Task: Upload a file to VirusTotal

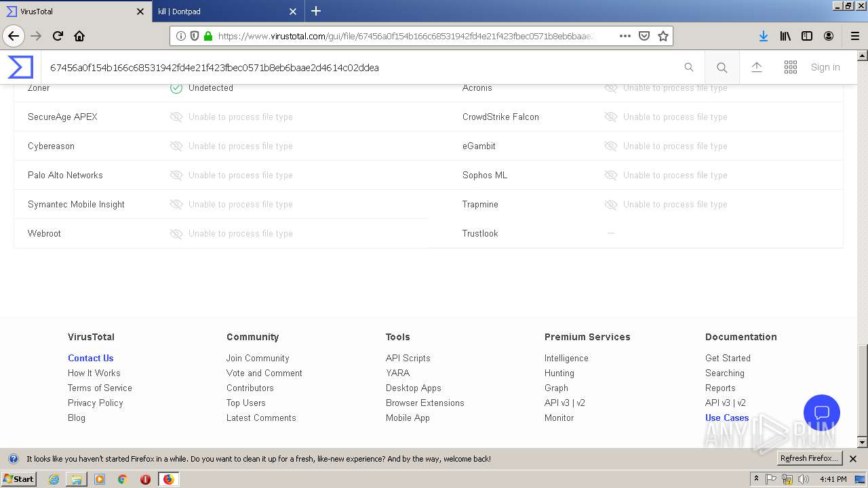Action: pos(757,67)
